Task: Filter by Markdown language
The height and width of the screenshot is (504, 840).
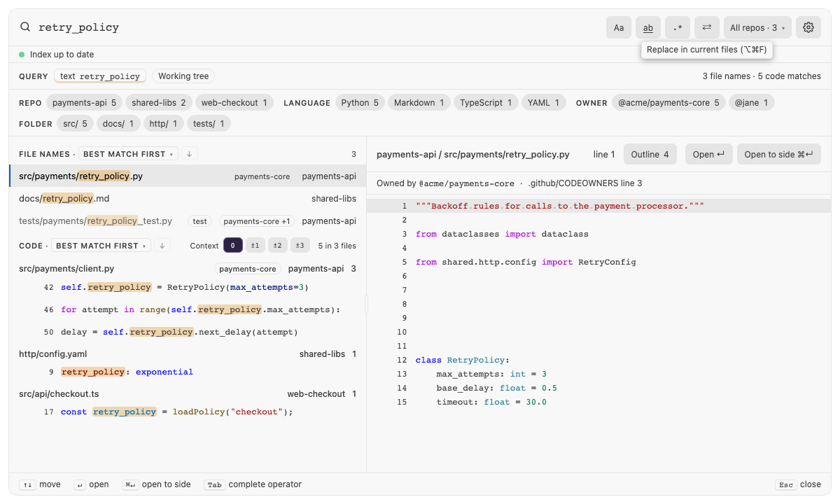Action: pyautogui.click(x=419, y=103)
